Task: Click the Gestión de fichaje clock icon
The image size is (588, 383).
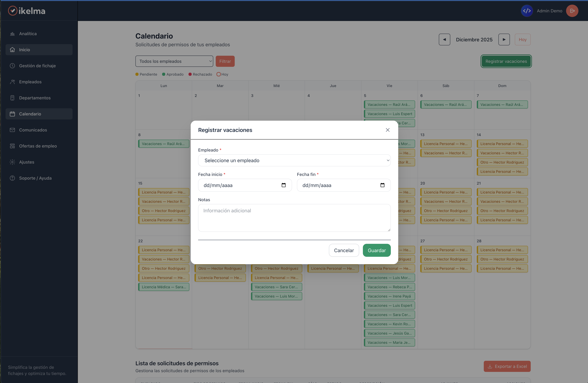Action: pos(12,66)
